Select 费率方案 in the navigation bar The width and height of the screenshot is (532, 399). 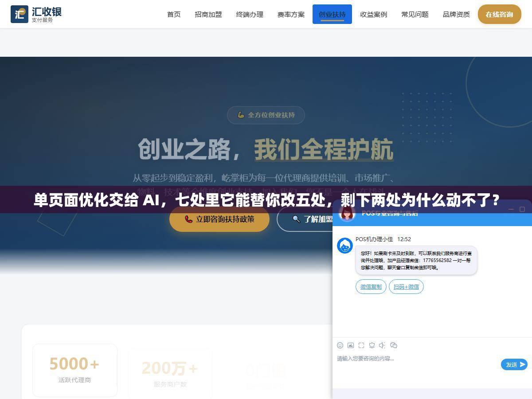(291, 14)
